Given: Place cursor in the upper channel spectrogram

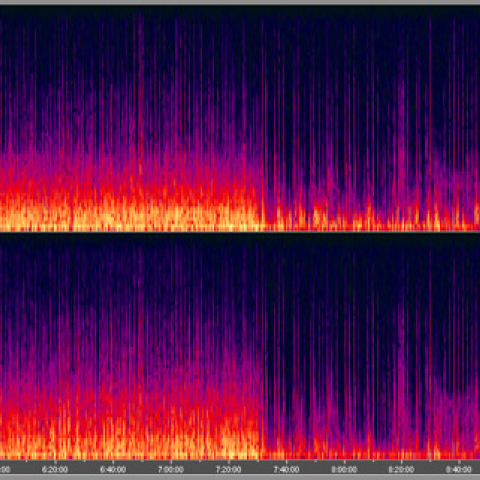Looking at the screenshot, I should point(240,118).
